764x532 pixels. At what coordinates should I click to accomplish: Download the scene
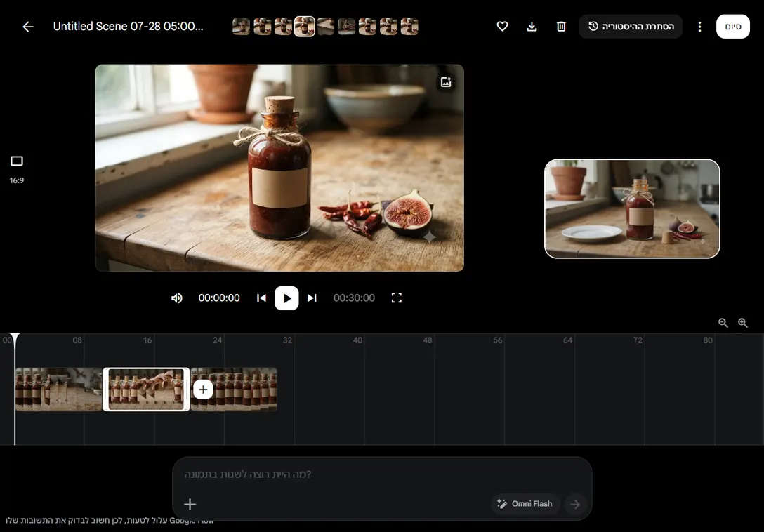[x=532, y=26]
